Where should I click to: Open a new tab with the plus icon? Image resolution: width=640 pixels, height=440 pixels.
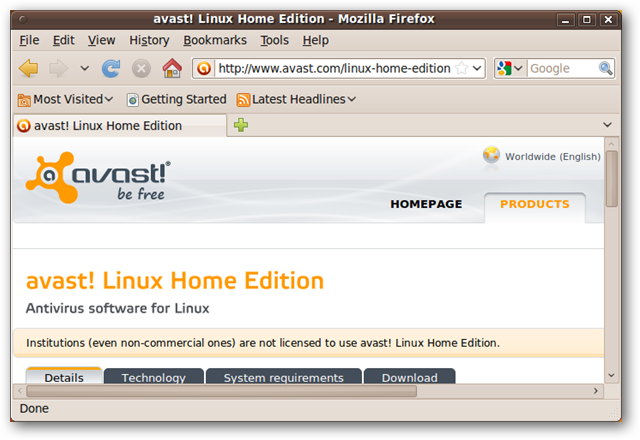[x=241, y=125]
